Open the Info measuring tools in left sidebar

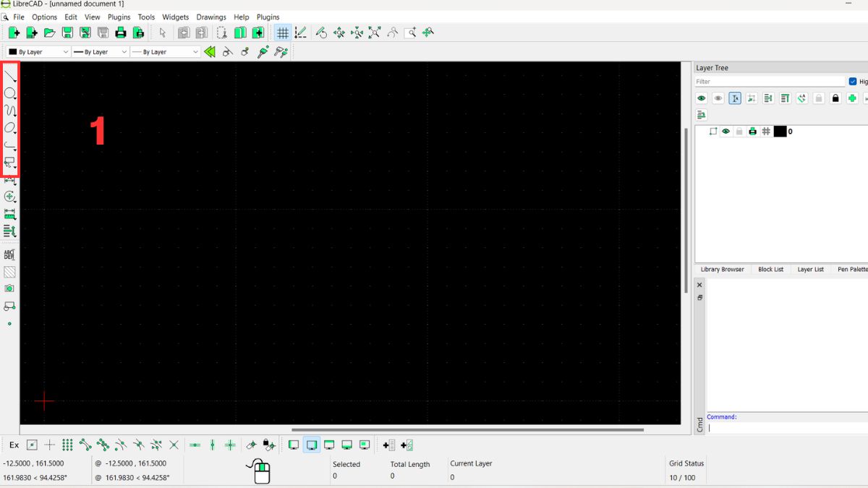coord(10,214)
